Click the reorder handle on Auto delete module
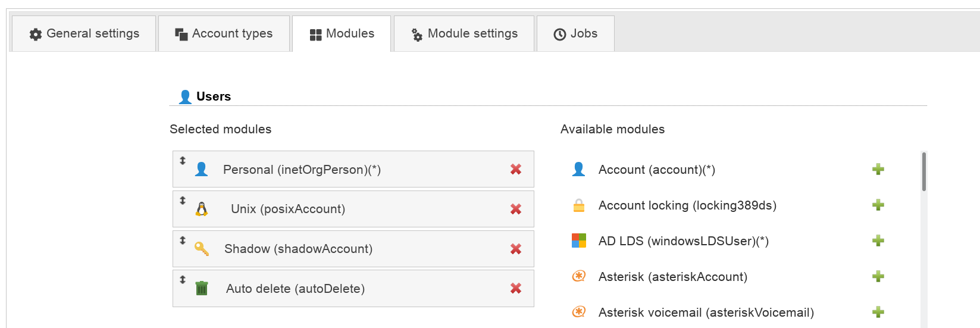The width and height of the screenshot is (980, 328). [x=183, y=280]
